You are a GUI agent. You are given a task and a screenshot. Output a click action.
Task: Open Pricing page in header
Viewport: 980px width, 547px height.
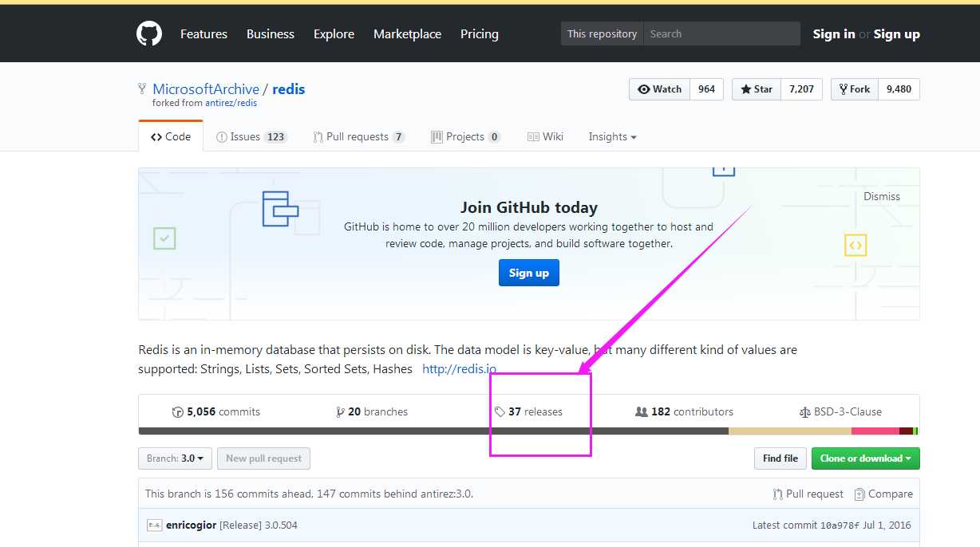pyautogui.click(x=480, y=33)
